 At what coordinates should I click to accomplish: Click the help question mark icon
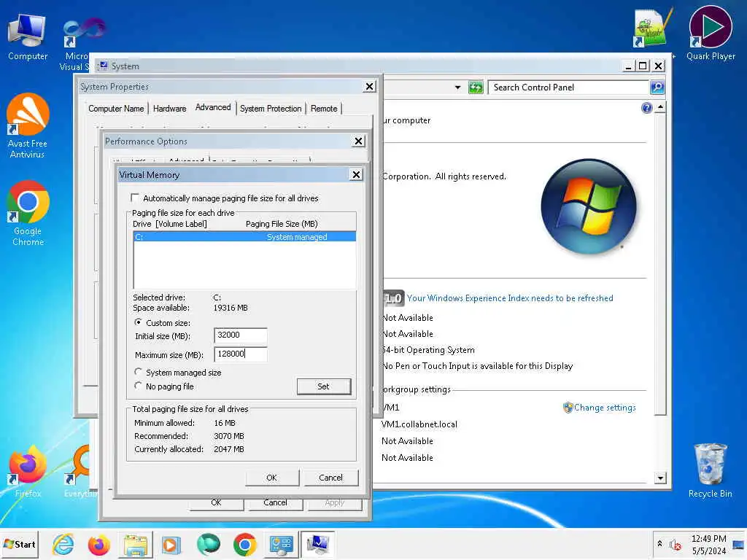pos(646,108)
